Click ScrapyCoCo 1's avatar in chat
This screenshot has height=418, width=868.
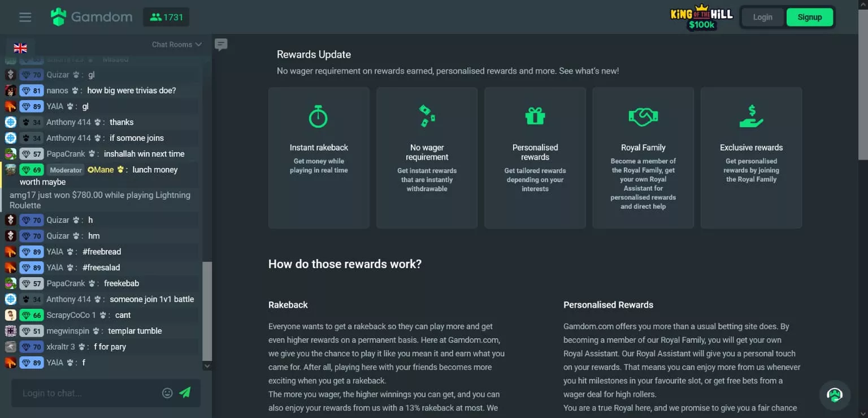coord(10,315)
